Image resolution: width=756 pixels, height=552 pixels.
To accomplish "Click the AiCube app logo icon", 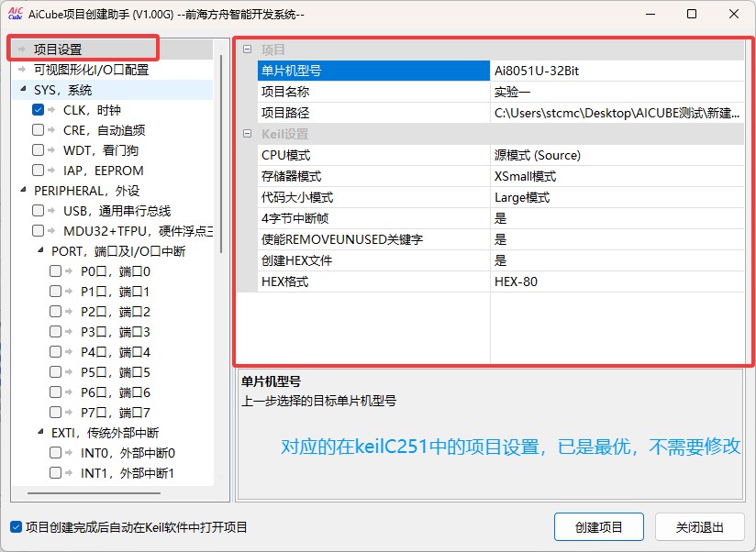I will [x=16, y=14].
